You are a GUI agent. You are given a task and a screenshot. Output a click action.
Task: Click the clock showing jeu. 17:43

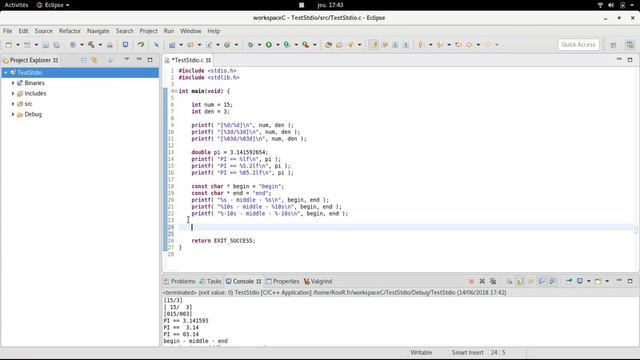pyautogui.click(x=330, y=5)
